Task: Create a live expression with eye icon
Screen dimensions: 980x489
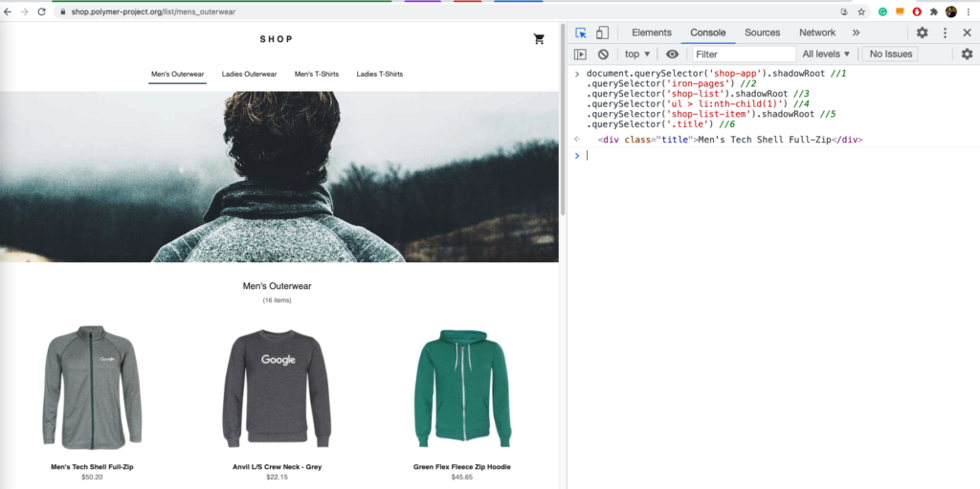Action: (x=672, y=55)
